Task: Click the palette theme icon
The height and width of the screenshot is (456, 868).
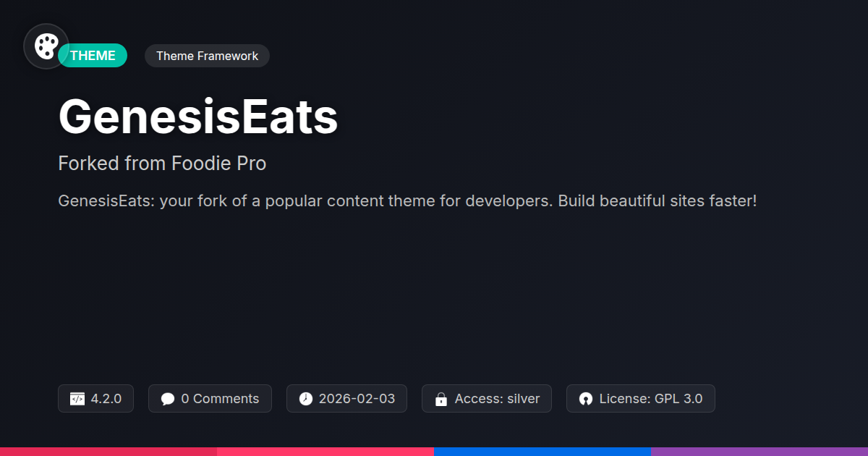Action: click(46, 46)
